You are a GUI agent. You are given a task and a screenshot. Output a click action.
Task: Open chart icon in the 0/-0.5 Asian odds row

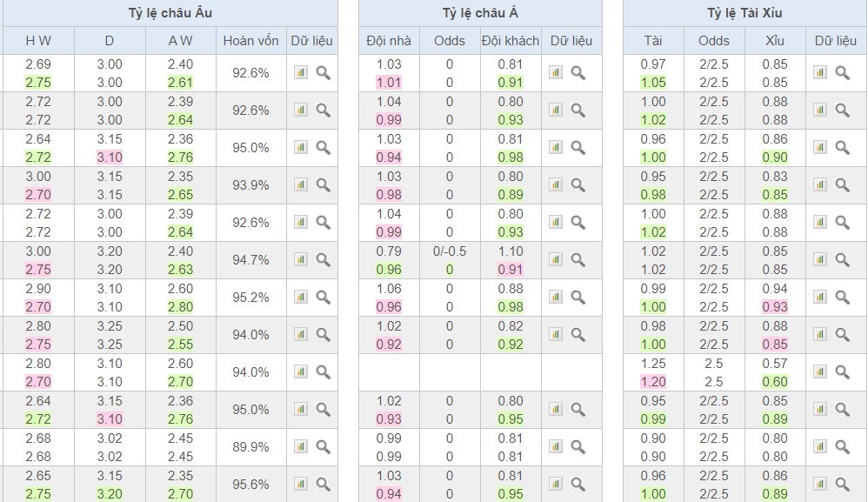click(556, 259)
